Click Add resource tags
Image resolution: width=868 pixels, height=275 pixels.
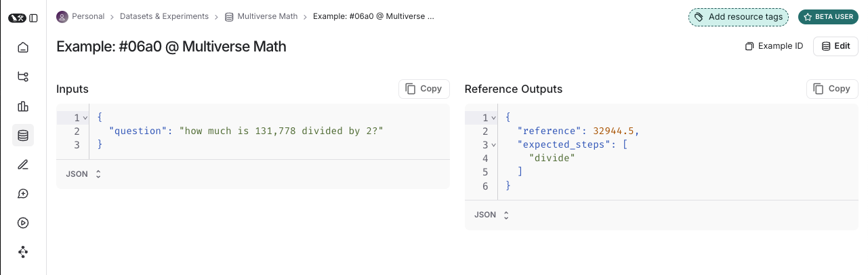pos(739,17)
